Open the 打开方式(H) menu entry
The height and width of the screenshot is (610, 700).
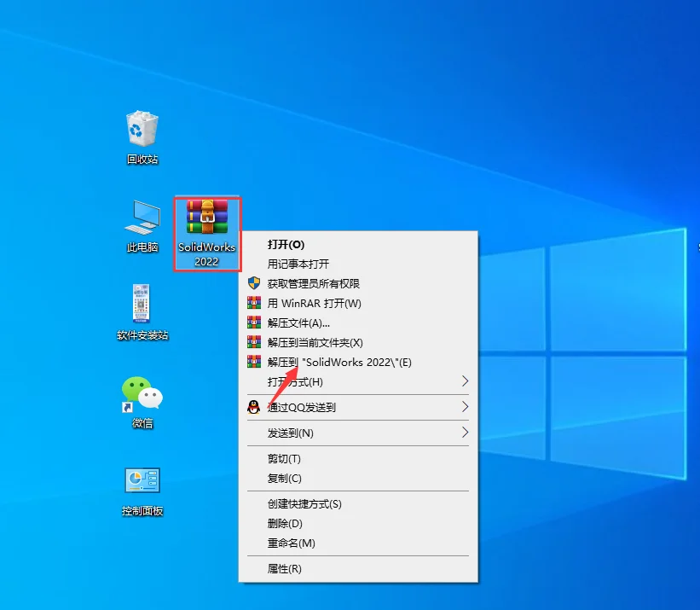coord(358,382)
